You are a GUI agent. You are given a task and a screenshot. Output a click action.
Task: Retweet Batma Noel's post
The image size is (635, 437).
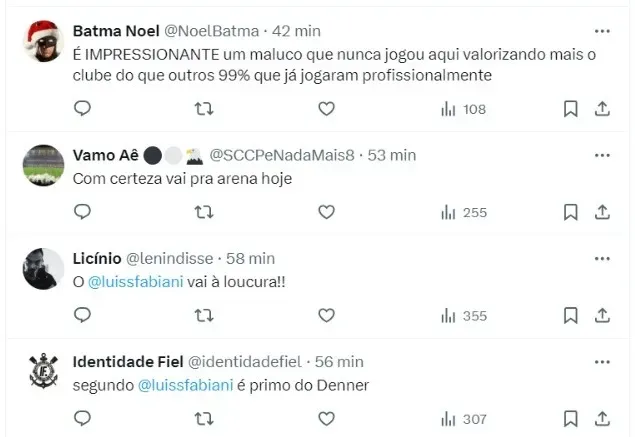coord(203,108)
